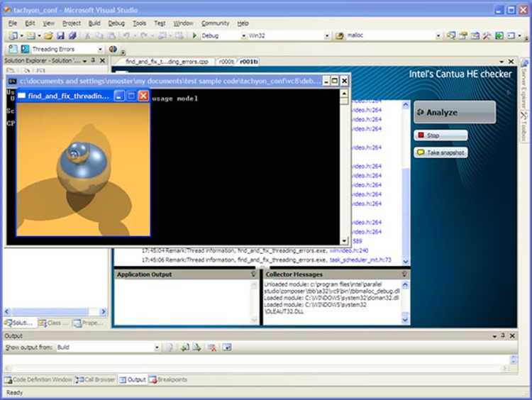Click the Stop button
Viewport: 532px width, 400px height.
440,135
